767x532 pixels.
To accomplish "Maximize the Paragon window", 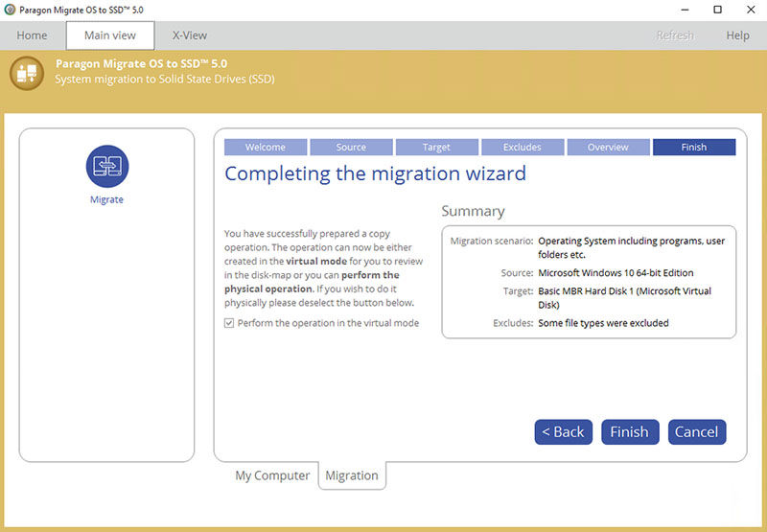I will tap(717, 10).
